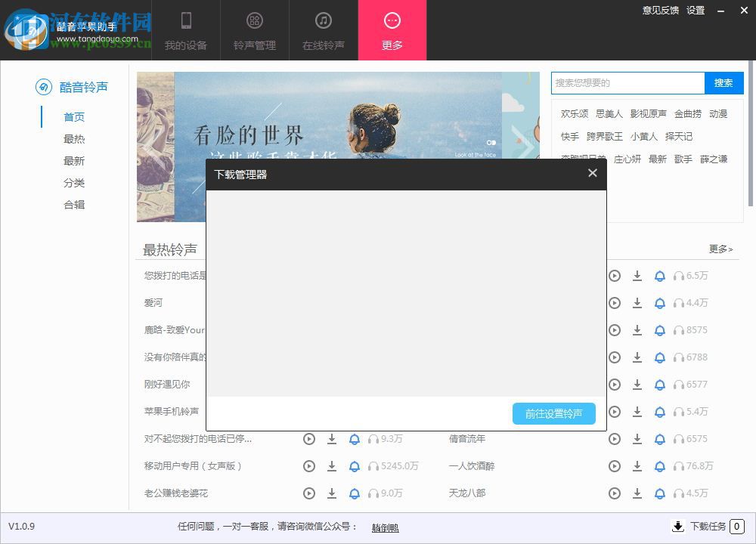756x544 pixels.
Task: Click the search input field
Action: point(627,83)
